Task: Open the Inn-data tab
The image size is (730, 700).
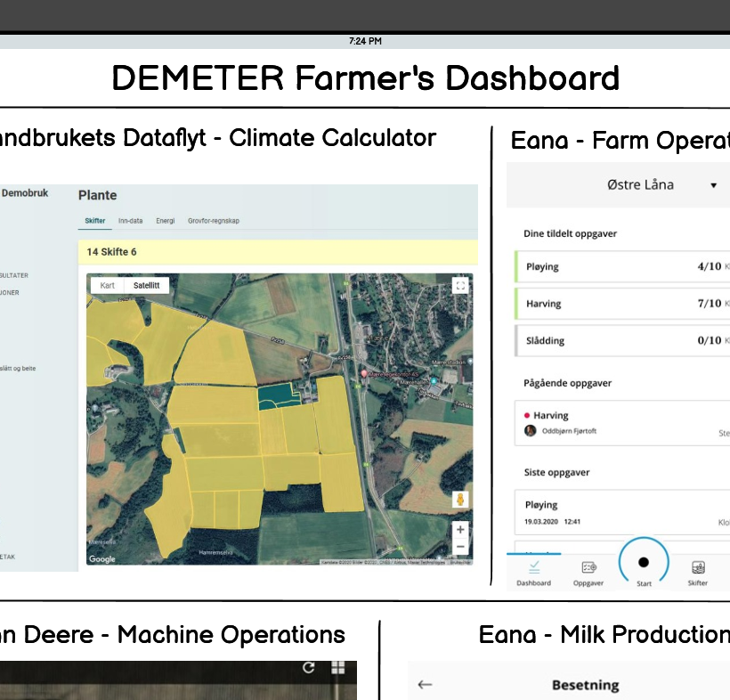Action: [130, 221]
